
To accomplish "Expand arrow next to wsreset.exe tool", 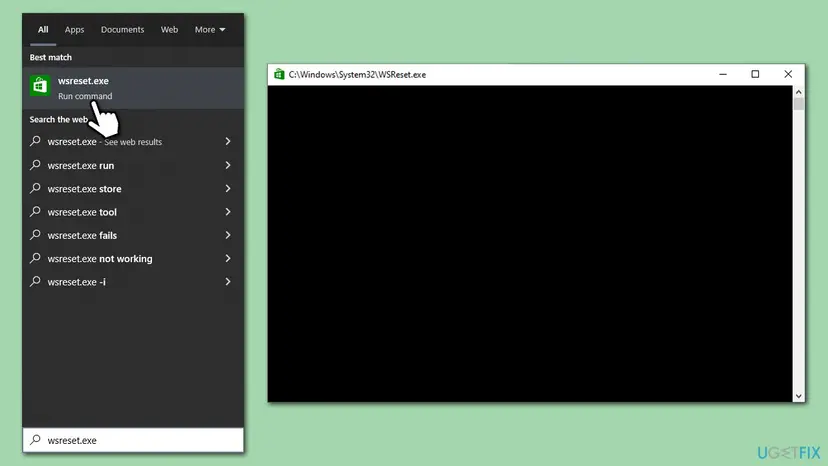I will [x=228, y=212].
